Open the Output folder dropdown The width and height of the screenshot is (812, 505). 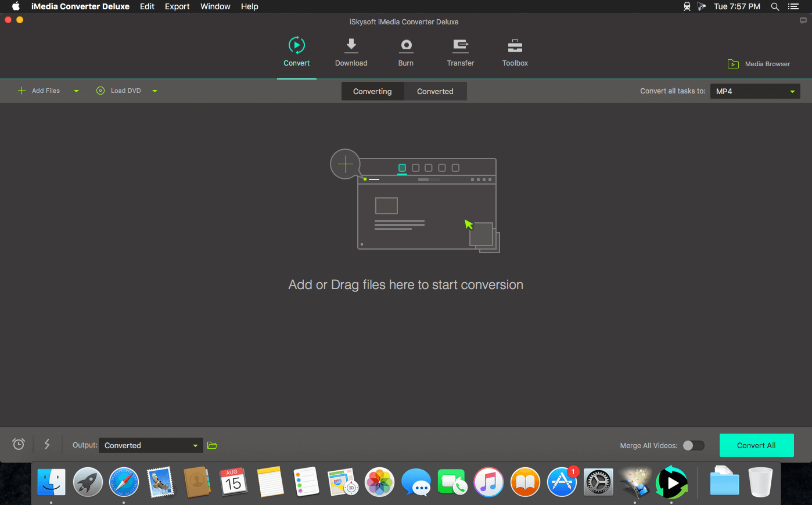(151, 445)
